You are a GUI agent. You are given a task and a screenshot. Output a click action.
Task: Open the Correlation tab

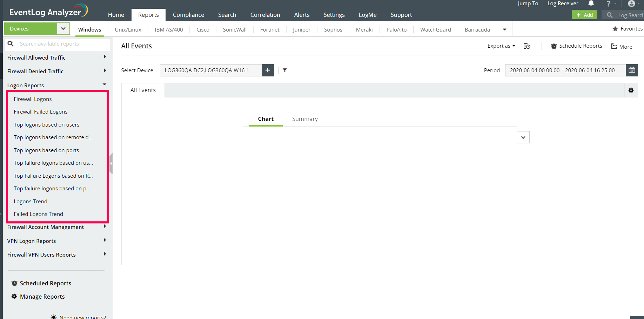click(265, 15)
